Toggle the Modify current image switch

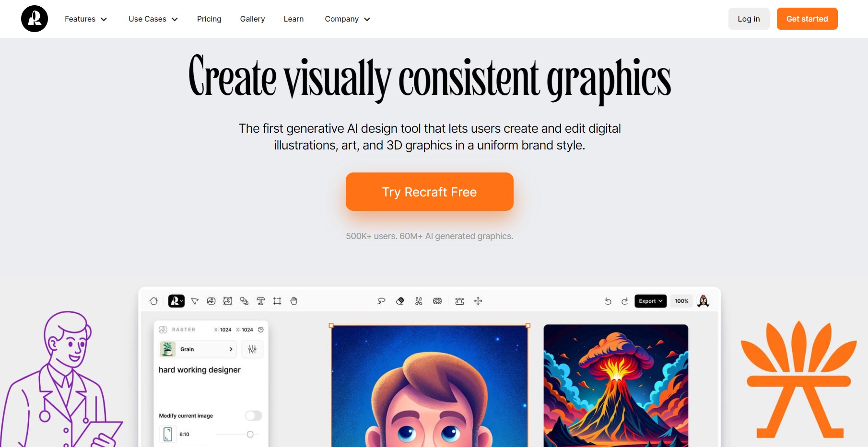(254, 415)
